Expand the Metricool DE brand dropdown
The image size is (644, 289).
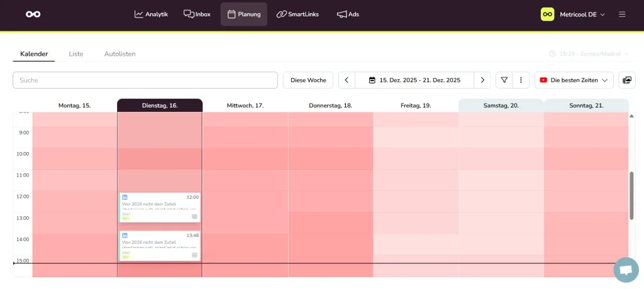tap(582, 14)
